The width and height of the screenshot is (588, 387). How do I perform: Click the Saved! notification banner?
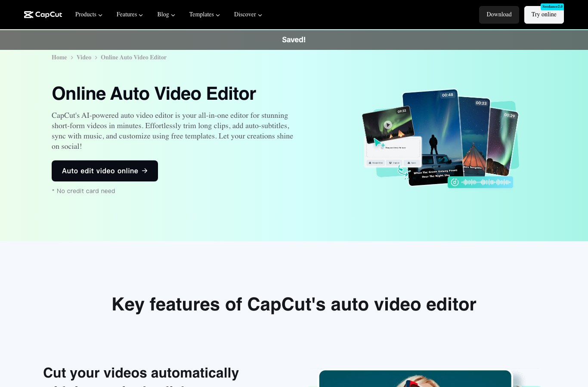[x=294, y=40]
